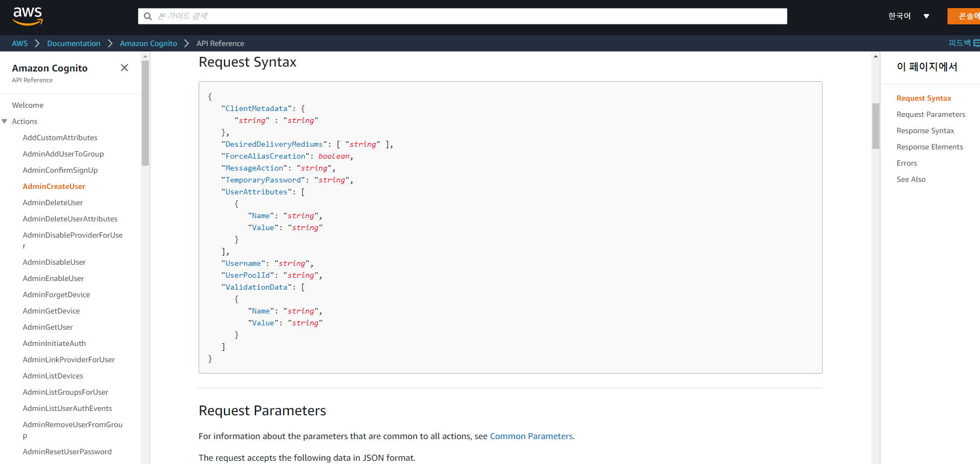Open AdminDisableProviderForUser reference
This screenshot has height=464, width=980.
click(73, 240)
